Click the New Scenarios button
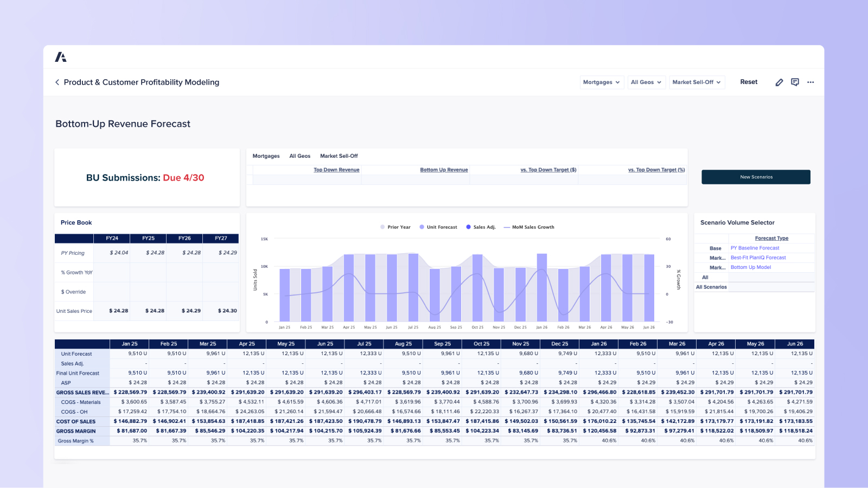This screenshot has height=488, width=868. [x=756, y=177]
